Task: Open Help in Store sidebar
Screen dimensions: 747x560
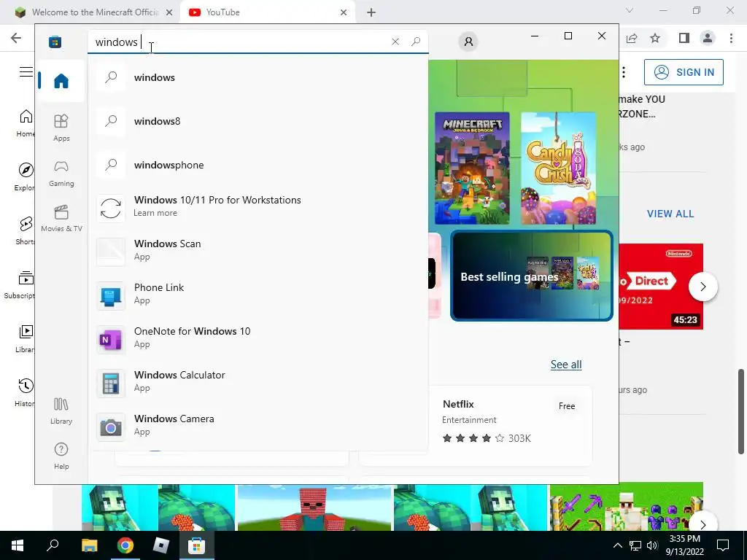Action: (x=61, y=456)
